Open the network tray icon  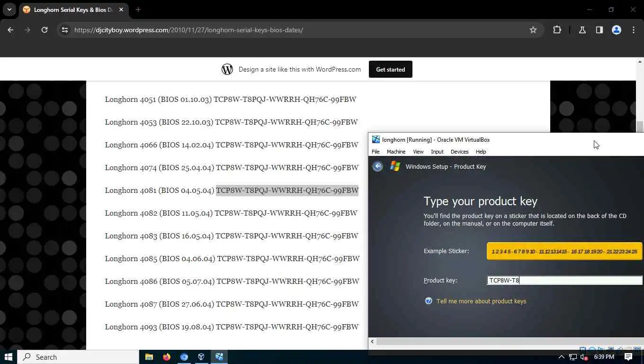point(573,357)
